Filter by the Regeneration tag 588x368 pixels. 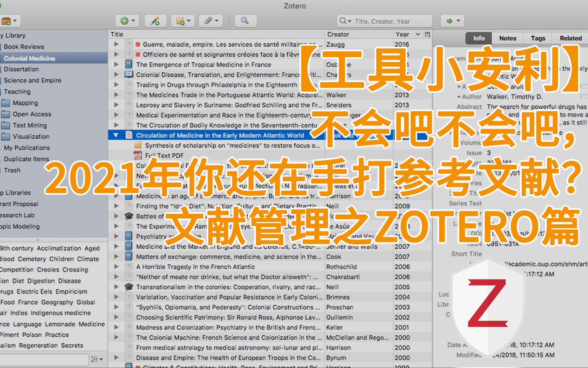tap(38, 346)
